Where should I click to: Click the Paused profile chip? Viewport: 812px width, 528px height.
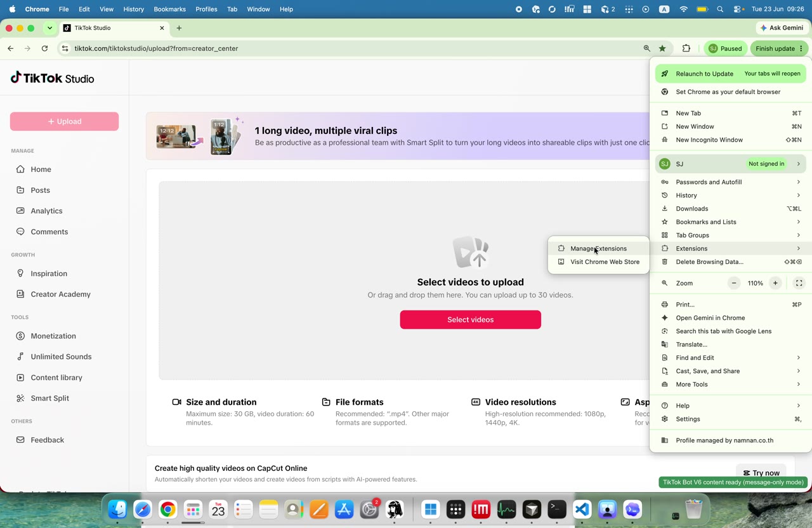pyautogui.click(x=726, y=48)
